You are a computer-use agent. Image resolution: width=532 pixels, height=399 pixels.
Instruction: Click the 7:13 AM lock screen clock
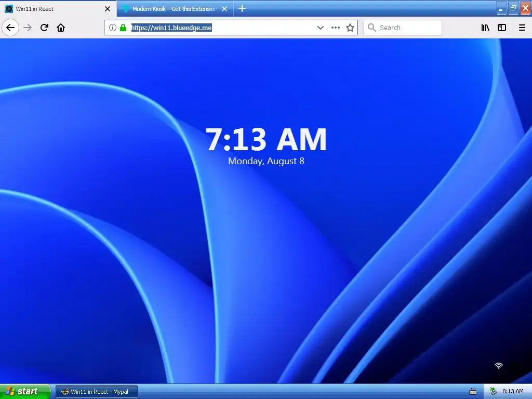[x=266, y=139]
